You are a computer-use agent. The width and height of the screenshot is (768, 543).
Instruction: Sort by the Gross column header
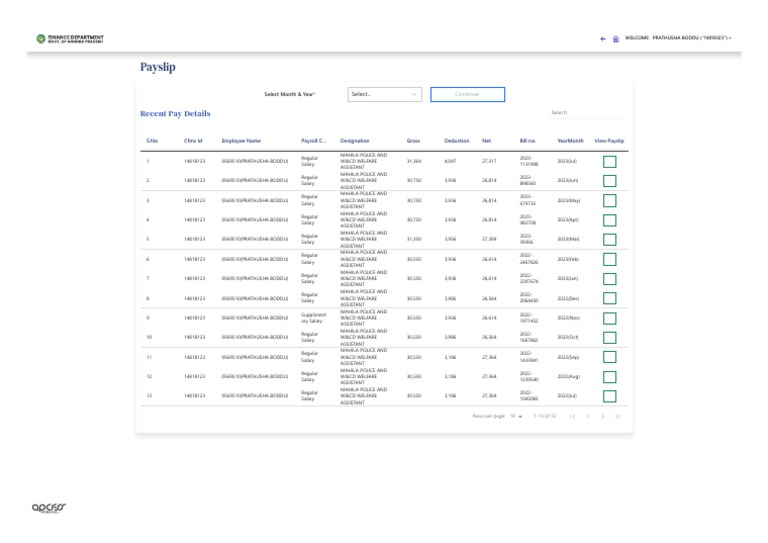pyautogui.click(x=413, y=141)
